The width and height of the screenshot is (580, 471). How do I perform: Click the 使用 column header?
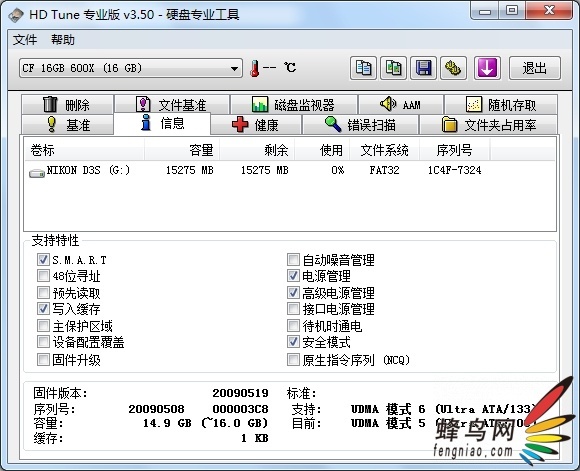tap(322, 150)
